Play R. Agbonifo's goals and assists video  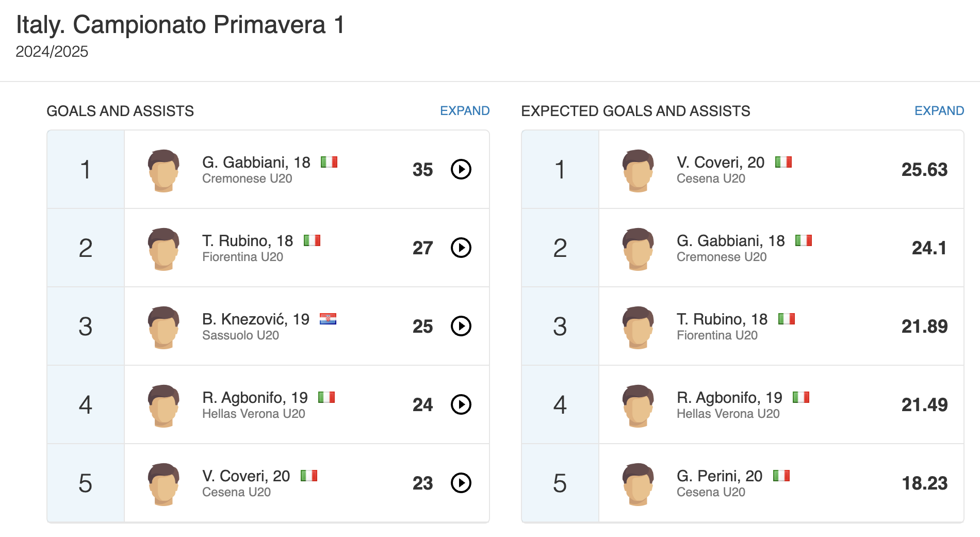(x=461, y=404)
